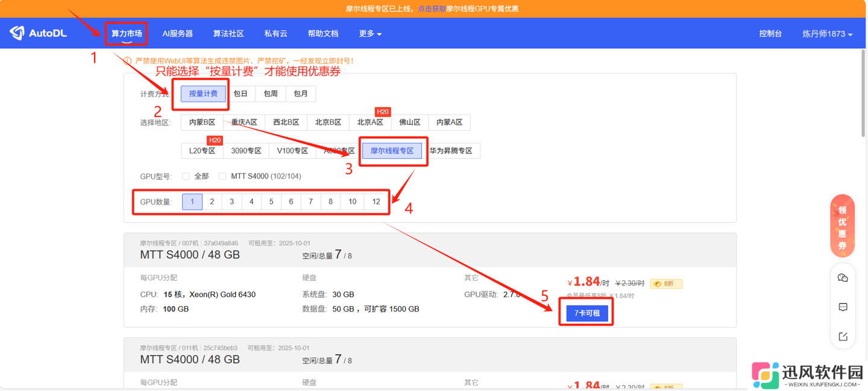Click the 50 GB，可扩容 1500 GB text
Screen dimensions: 868x391
coord(376,309)
